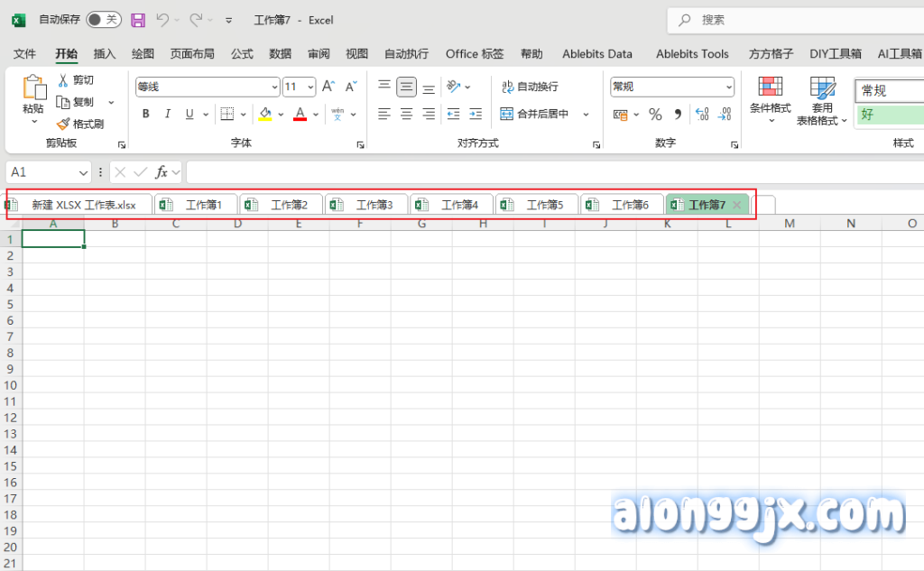Switch to the 工作簿3 workbook tab
Screen dimensions: 924x571
[366, 205]
